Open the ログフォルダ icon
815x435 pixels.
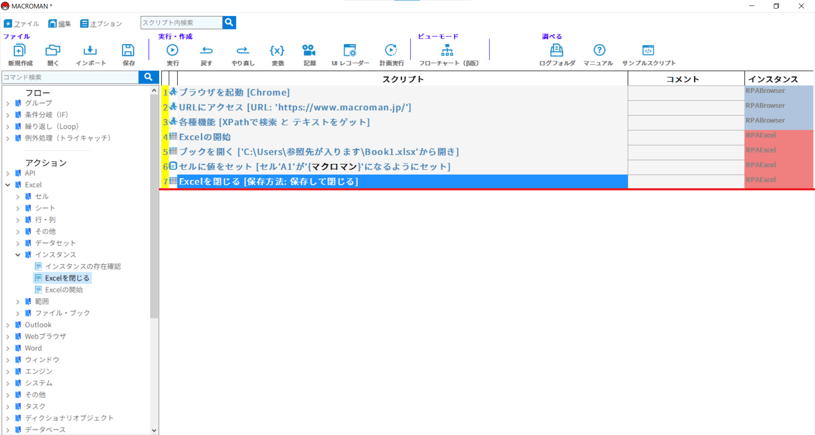[557, 50]
